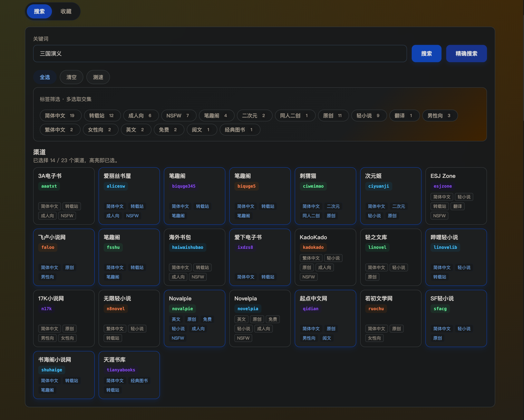
Task: Click the 精确搜索 button
Action: (466, 54)
